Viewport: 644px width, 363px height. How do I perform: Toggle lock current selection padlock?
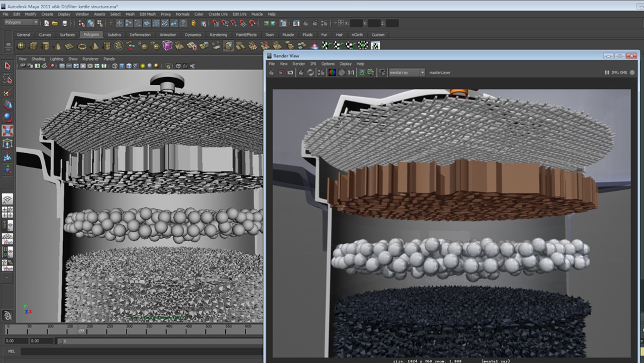[193, 23]
